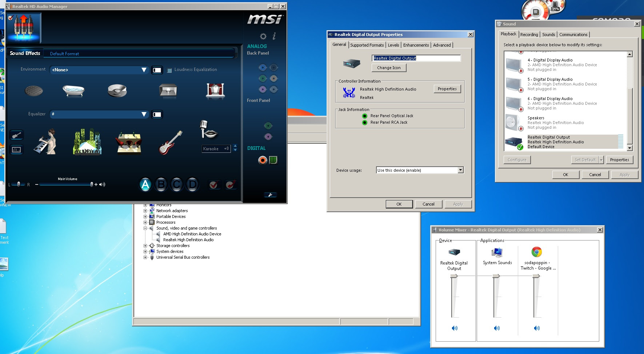Expand the Network adapters tree node
Image resolution: width=644 pixels, height=354 pixels.
pyautogui.click(x=145, y=211)
